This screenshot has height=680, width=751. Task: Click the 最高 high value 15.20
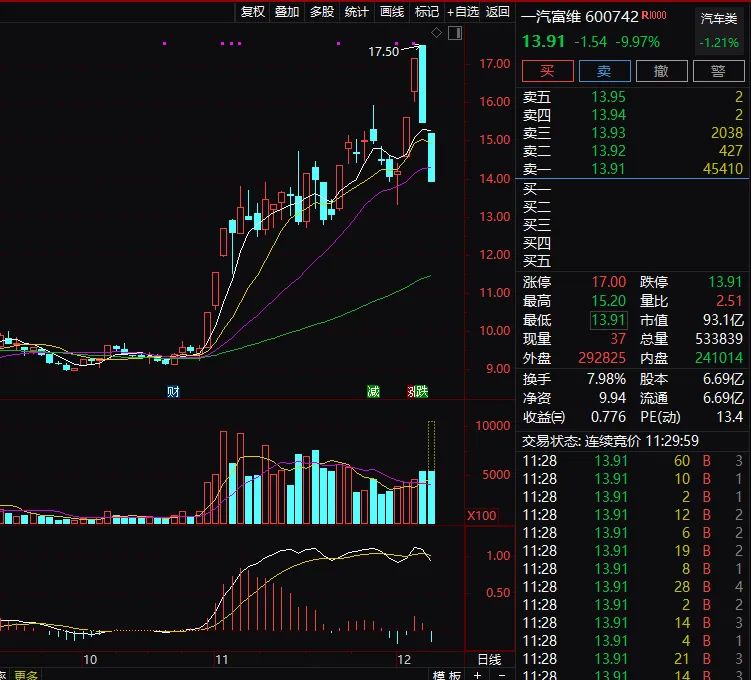pos(609,301)
